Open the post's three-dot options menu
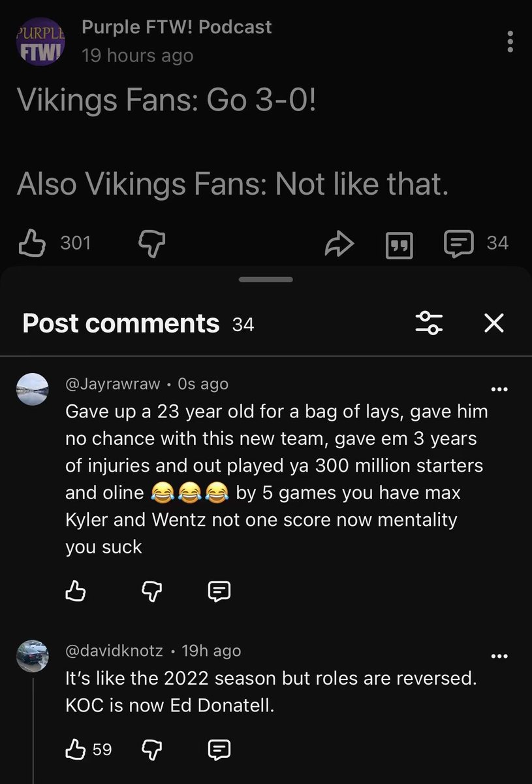Viewport: 532px width, 784px height. [x=510, y=41]
